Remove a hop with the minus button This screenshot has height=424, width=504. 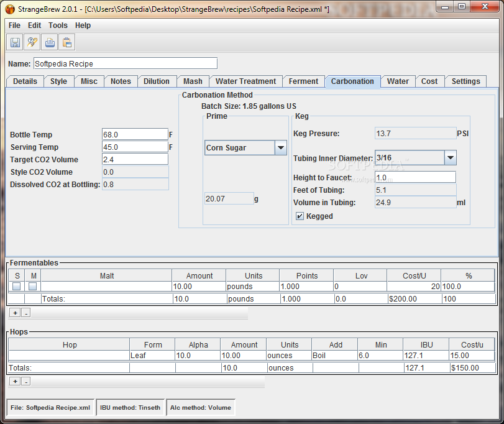tap(26, 381)
